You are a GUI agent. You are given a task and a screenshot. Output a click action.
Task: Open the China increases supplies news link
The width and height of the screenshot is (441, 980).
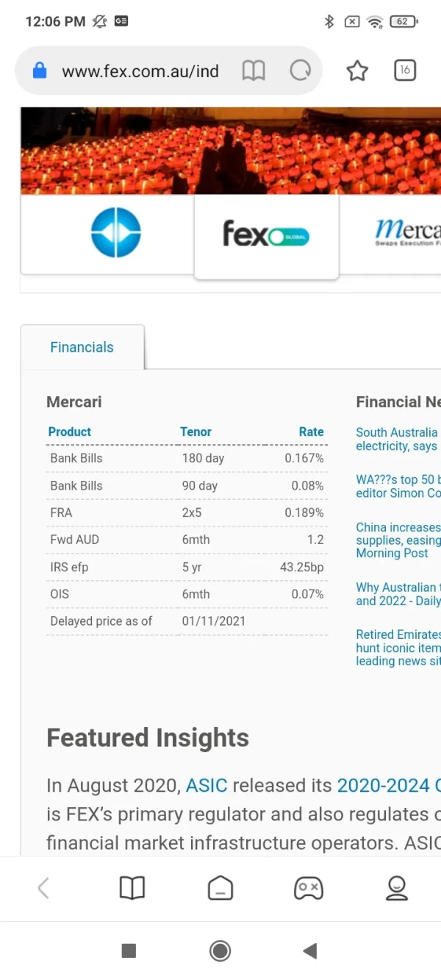coord(398,540)
